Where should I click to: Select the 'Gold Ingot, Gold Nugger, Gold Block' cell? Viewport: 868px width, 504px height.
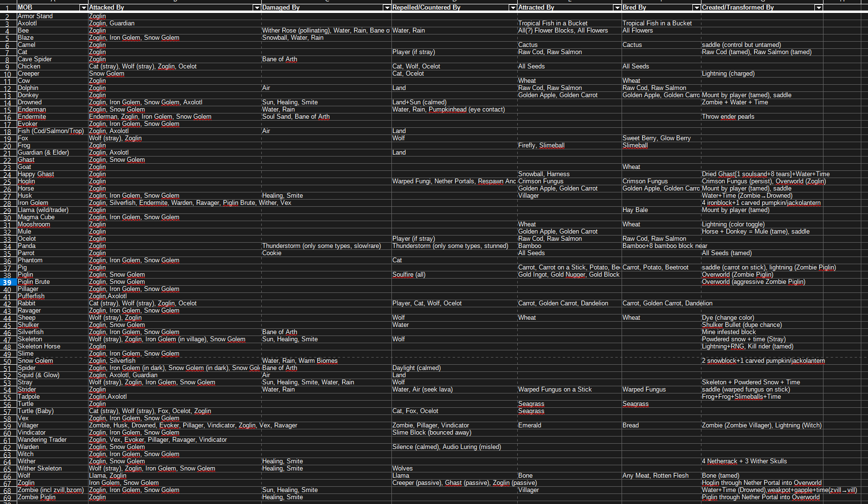click(569, 275)
